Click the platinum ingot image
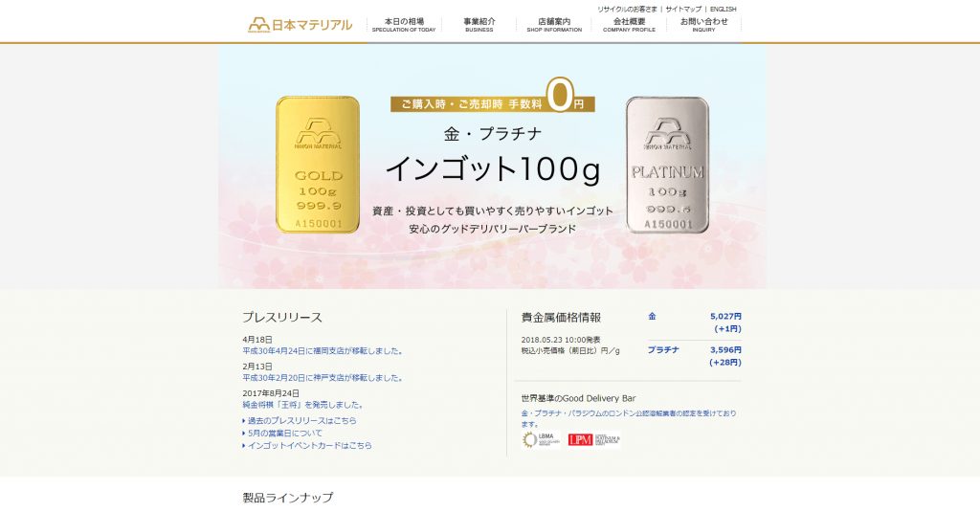Image resolution: width=980 pixels, height=512 pixels. tap(667, 165)
